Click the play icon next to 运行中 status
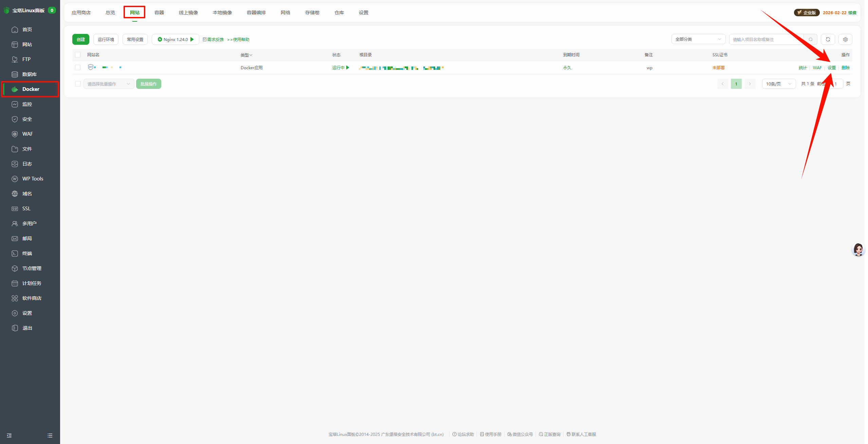This screenshot has height=444, width=868. point(348,67)
